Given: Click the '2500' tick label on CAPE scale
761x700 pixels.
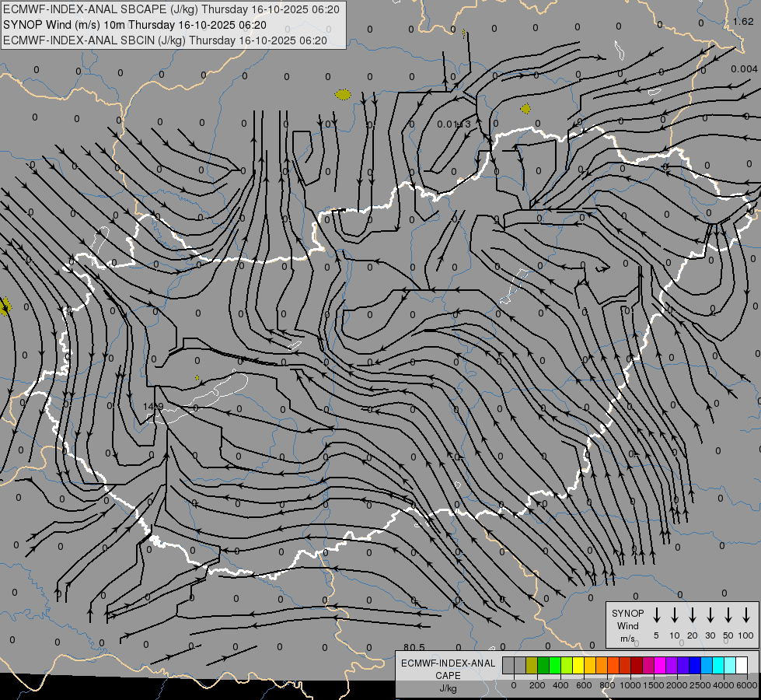Looking at the screenshot, I should (x=700, y=685).
